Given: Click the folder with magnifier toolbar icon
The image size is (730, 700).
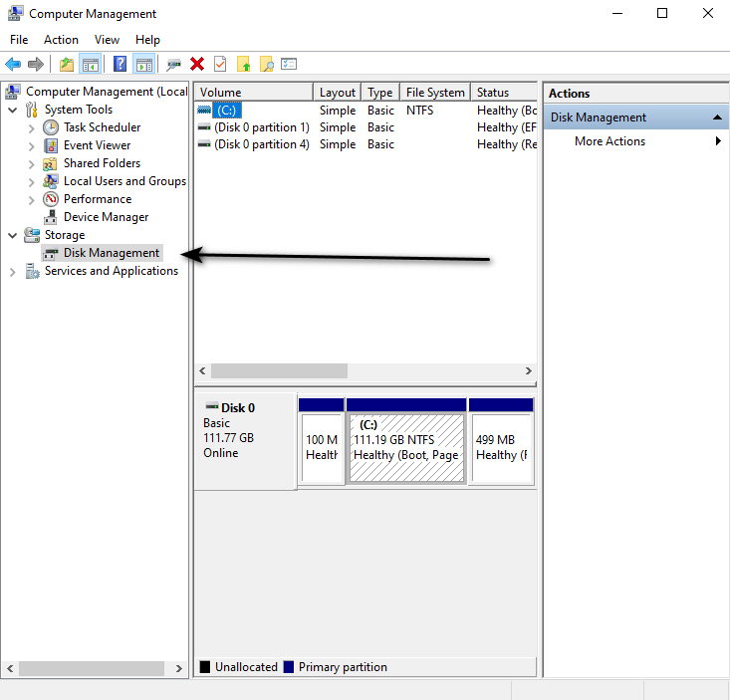Looking at the screenshot, I should (x=266, y=64).
